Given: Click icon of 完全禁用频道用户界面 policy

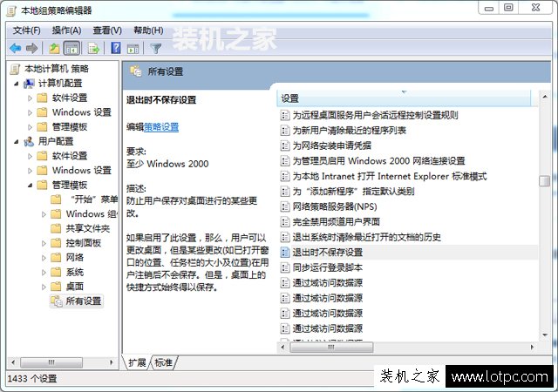Looking at the screenshot, I should pyautogui.click(x=285, y=222).
